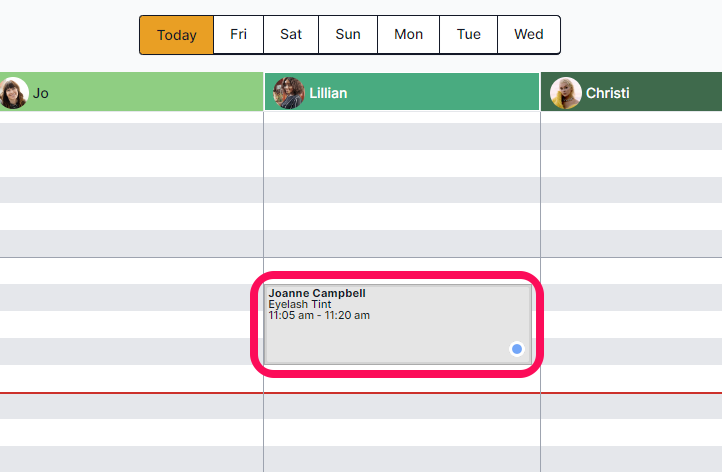Switch to Tue in day selector
This screenshot has height=472, width=722.
pyautogui.click(x=469, y=35)
